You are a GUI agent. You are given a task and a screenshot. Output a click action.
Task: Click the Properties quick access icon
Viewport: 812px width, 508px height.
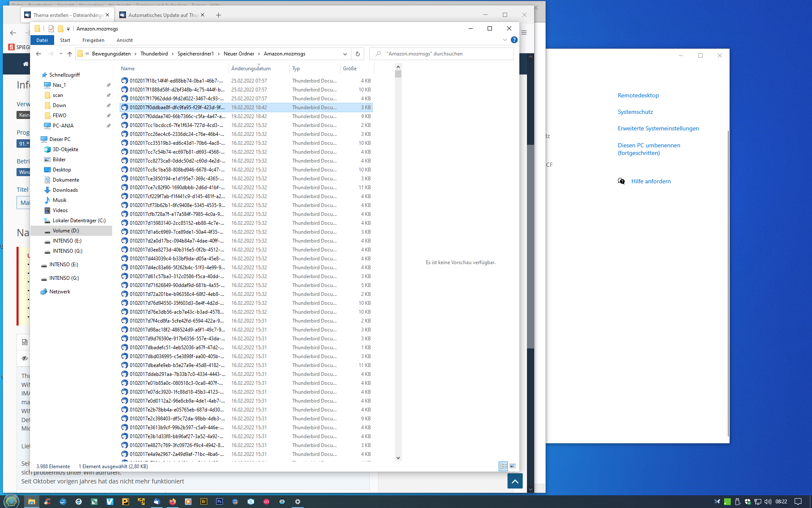(51, 29)
